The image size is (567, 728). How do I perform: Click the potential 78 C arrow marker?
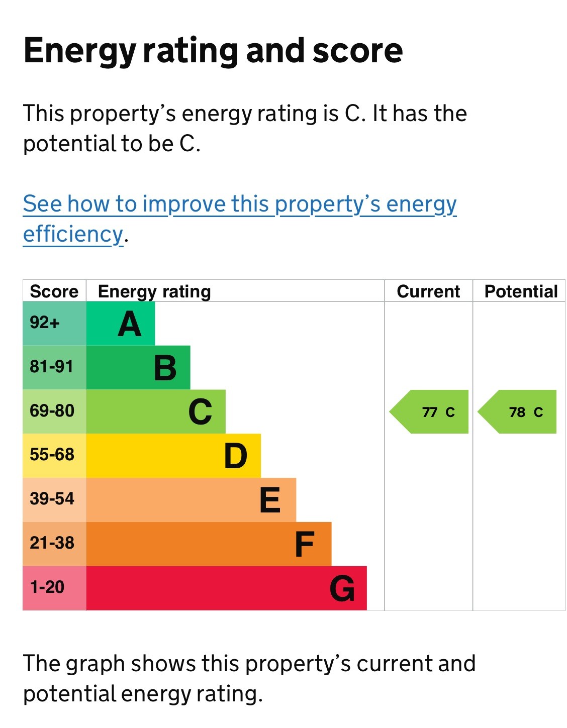[518, 412]
